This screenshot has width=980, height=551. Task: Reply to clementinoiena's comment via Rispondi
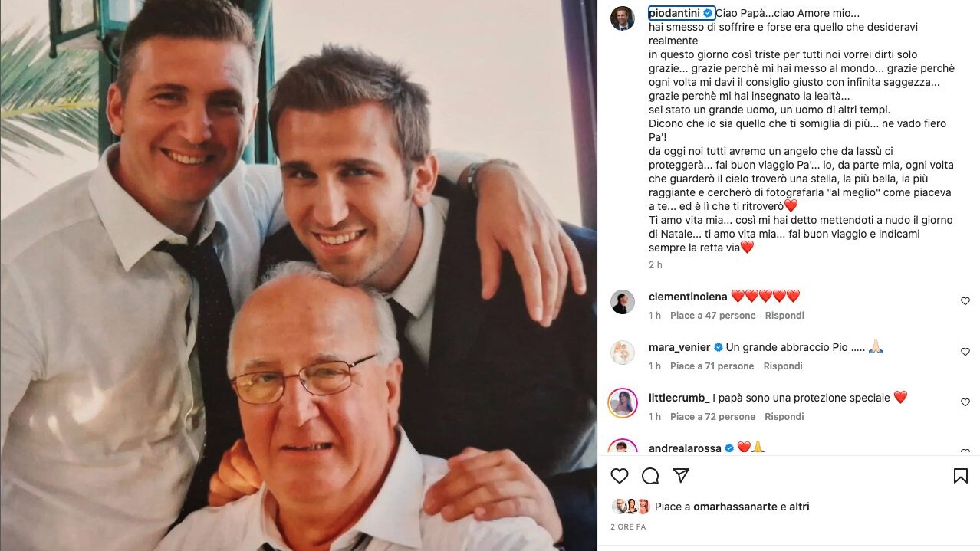[x=784, y=316]
